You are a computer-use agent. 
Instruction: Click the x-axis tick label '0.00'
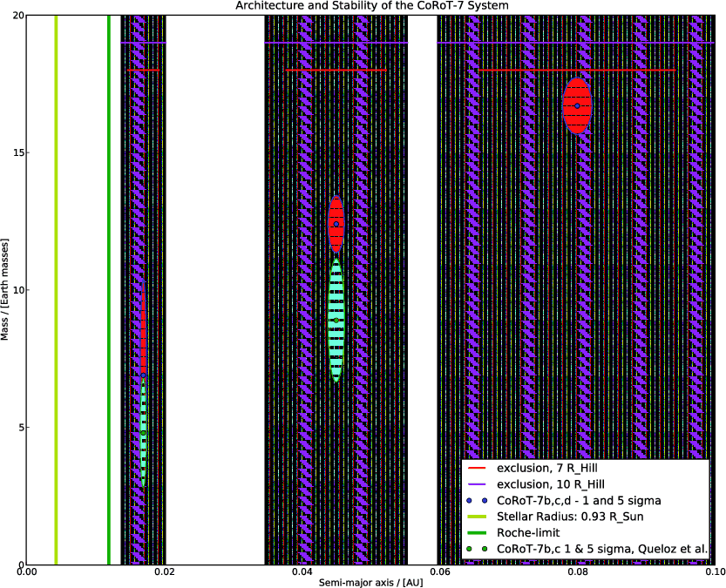click(26, 572)
